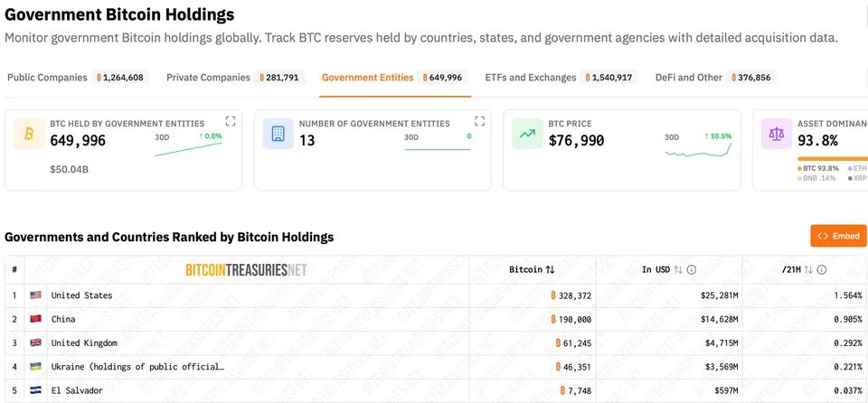
Task: Expand the BTC Held by Government Entities card
Action: click(x=231, y=121)
